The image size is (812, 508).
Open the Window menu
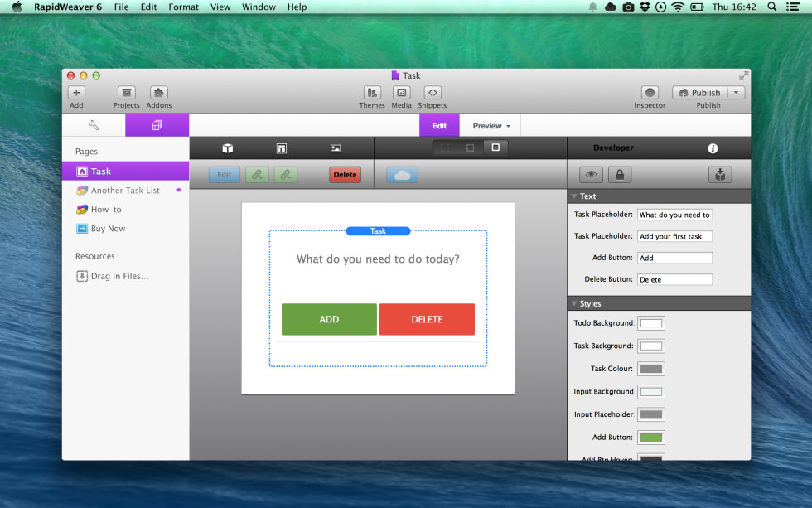(259, 7)
